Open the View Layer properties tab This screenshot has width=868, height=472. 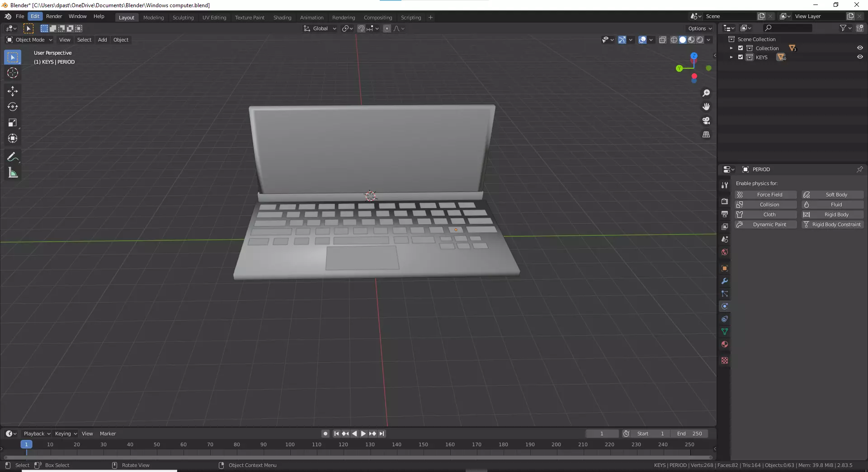coord(725,227)
